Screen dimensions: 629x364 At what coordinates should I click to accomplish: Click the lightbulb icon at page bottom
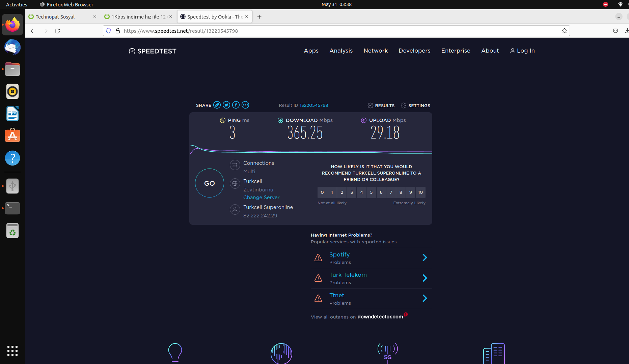[175, 353]
